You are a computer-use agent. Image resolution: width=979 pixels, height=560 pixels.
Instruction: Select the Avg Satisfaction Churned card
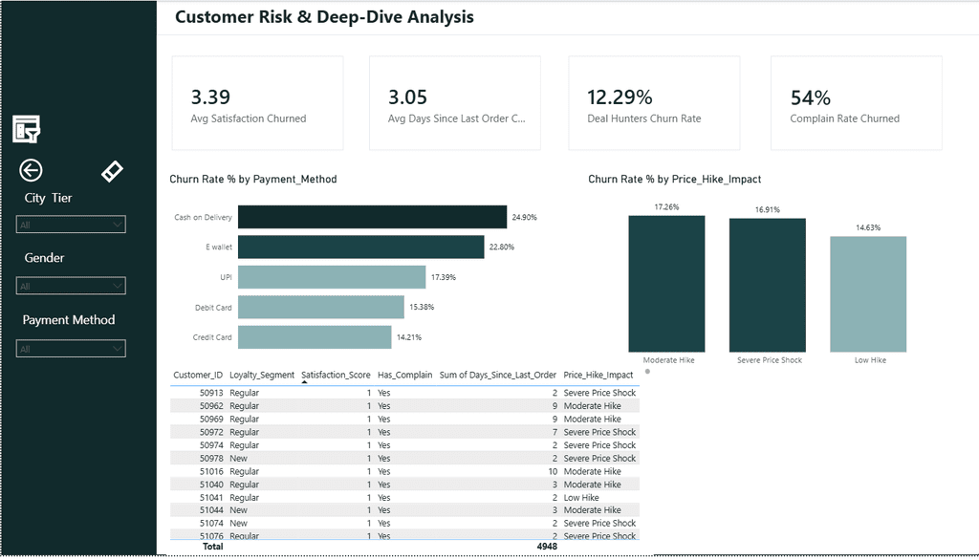click(257, 103)
